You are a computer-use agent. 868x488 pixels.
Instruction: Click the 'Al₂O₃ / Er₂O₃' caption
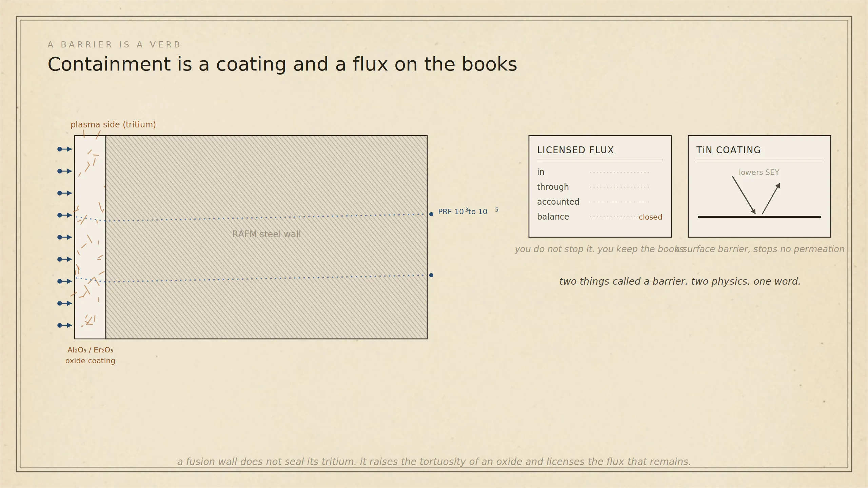click(90, 350)
